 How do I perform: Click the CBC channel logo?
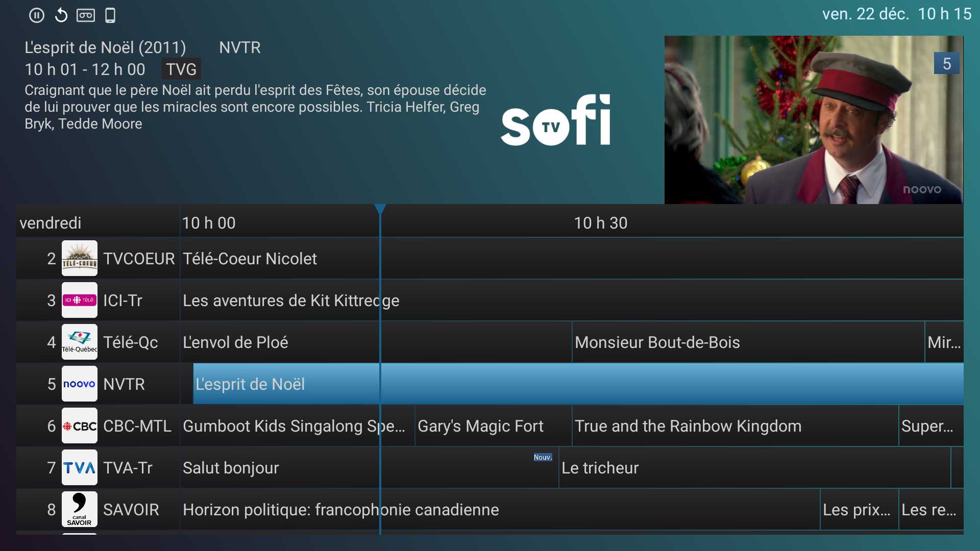[x=79, y=425]
